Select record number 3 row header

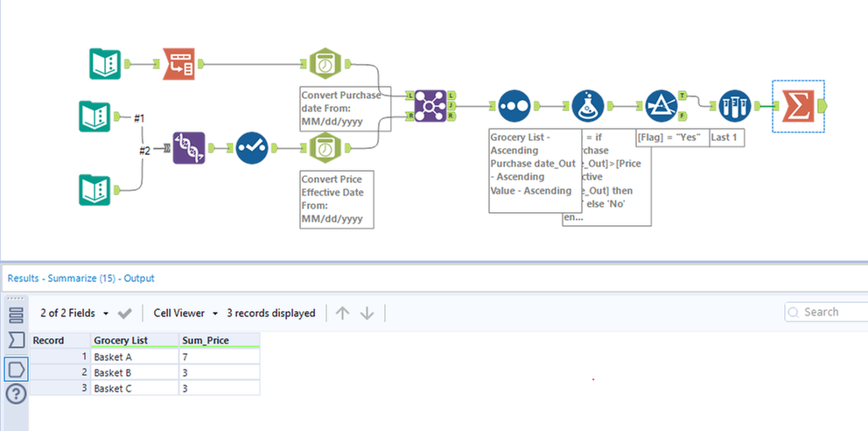coord(59,388)
